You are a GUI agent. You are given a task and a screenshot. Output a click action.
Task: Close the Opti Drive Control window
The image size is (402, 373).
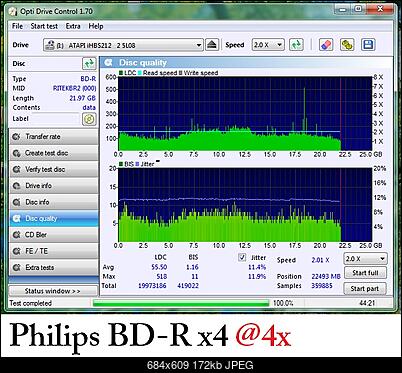[x=380, y=9]
